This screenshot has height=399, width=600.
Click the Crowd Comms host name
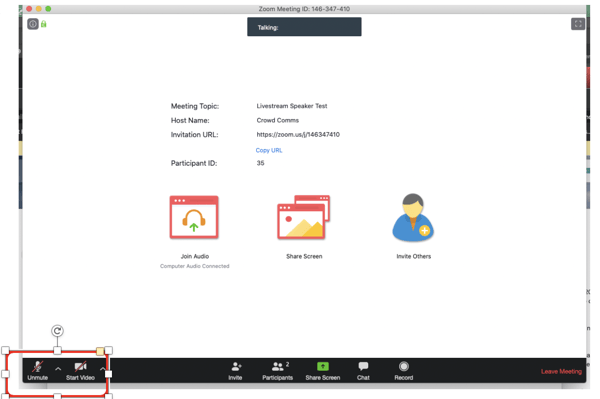(278, 120)
